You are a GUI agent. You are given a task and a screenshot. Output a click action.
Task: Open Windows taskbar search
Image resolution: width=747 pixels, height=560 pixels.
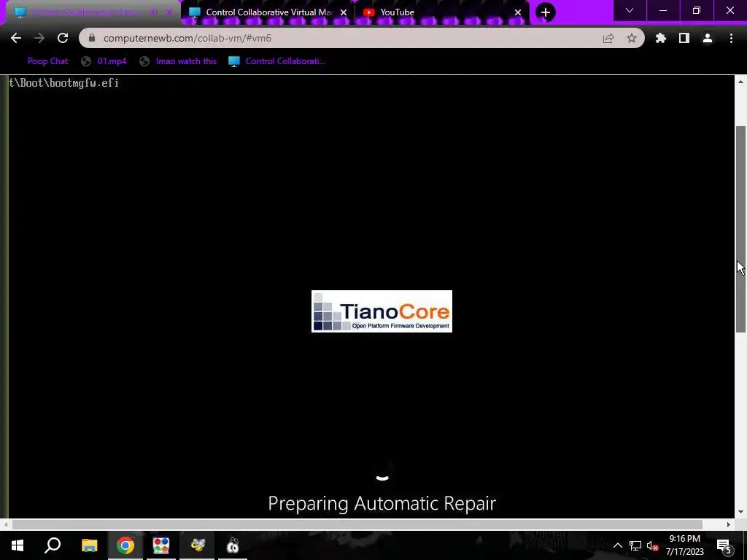(53, 545)
